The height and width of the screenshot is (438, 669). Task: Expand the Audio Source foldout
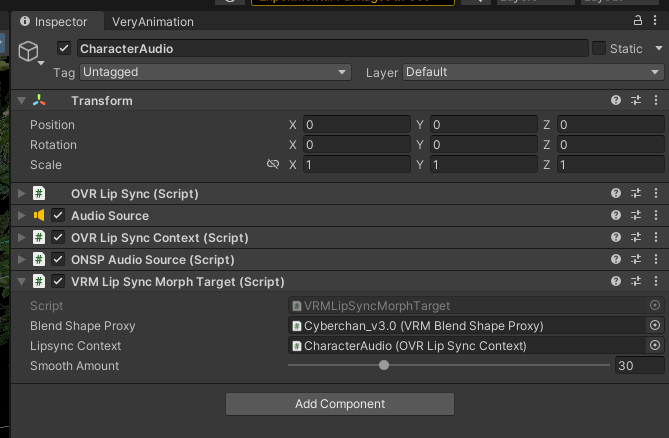21,215
